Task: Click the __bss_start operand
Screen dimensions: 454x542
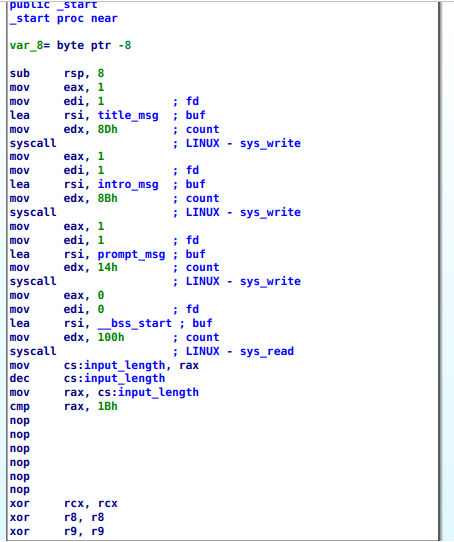Action: point(135,324)
